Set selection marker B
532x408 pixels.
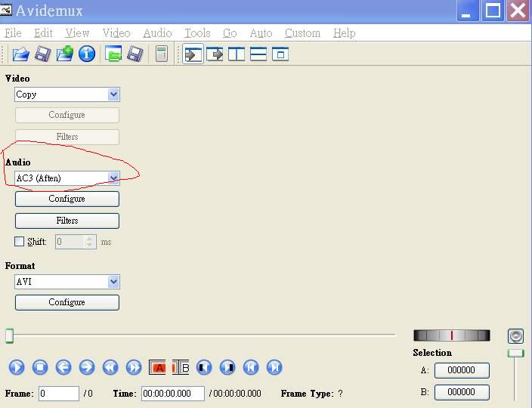[181, 367]
